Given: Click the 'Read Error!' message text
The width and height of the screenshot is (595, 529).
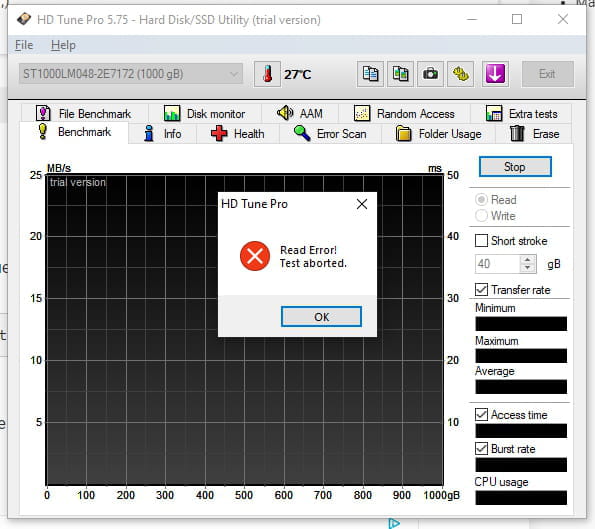Looking at the screenshot, I should pyautogui.click(x=308, y=250).
